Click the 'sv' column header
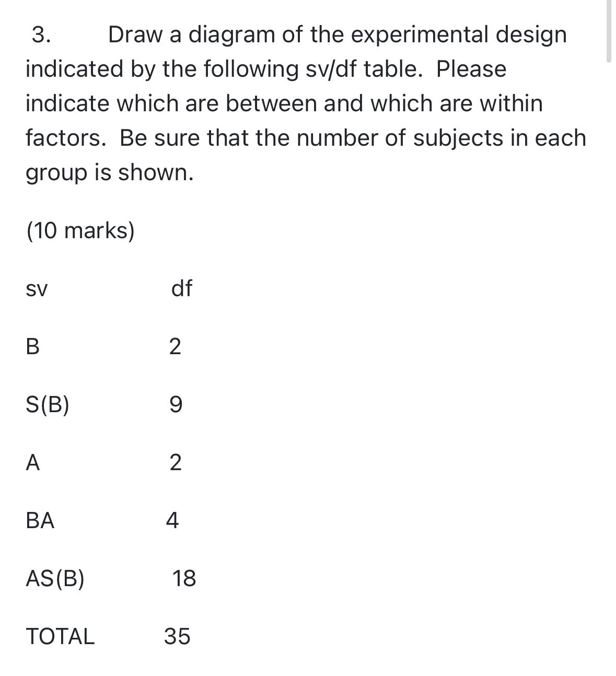Image resolution: width=616 pixels, height=676 pixels. [x=37, y=289]
